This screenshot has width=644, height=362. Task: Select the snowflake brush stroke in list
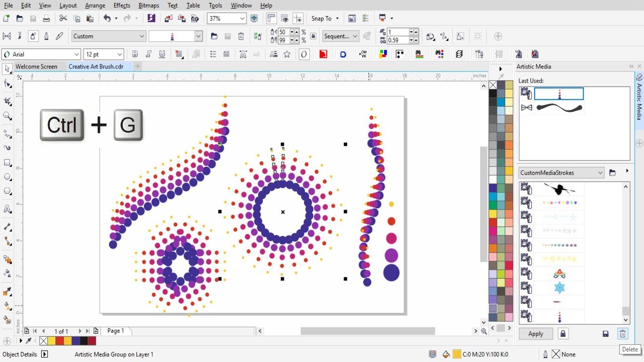click(559, 288)
